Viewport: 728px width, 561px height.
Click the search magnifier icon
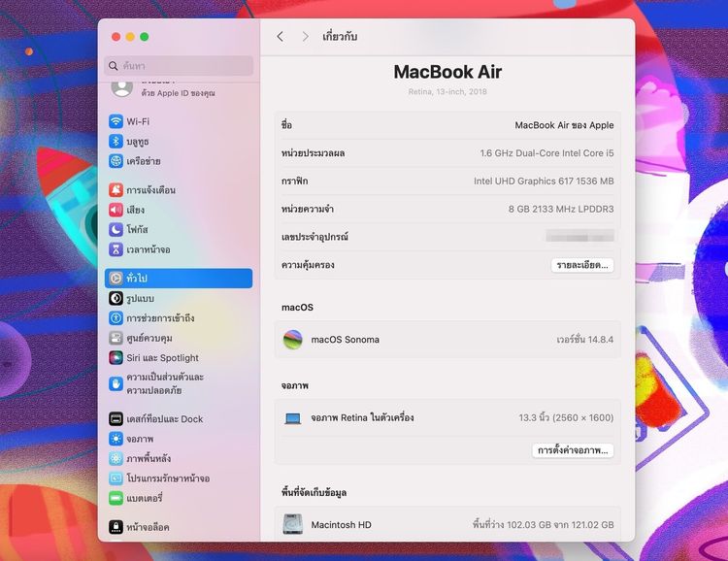click(x=113, y=66)
